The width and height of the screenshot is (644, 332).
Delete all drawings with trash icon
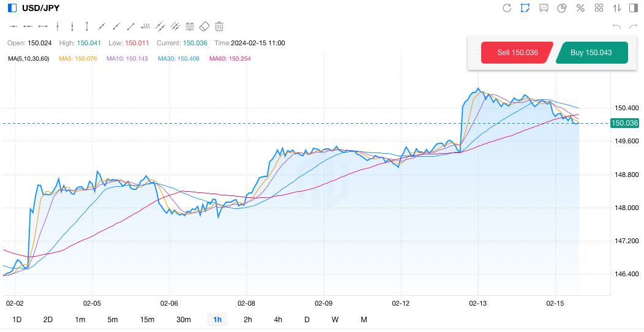pyautogui.click(x=219, y=26)
